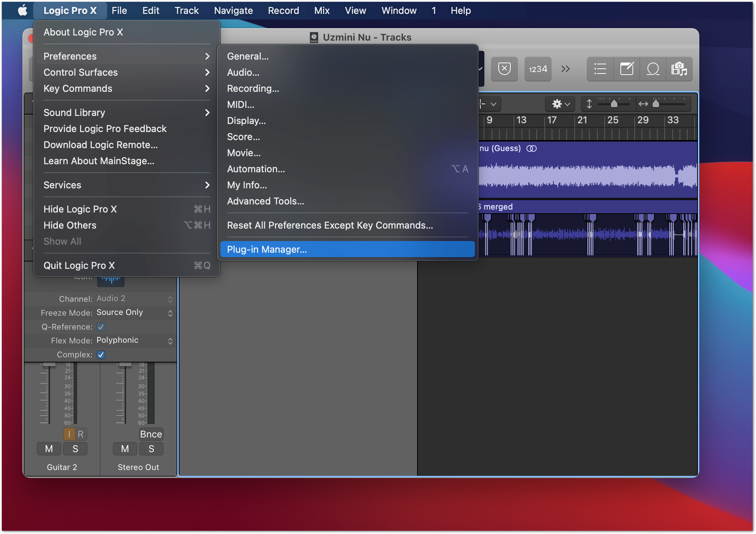Open the Track menu
The width and height of the screenshot is (756, 534).
186,11
